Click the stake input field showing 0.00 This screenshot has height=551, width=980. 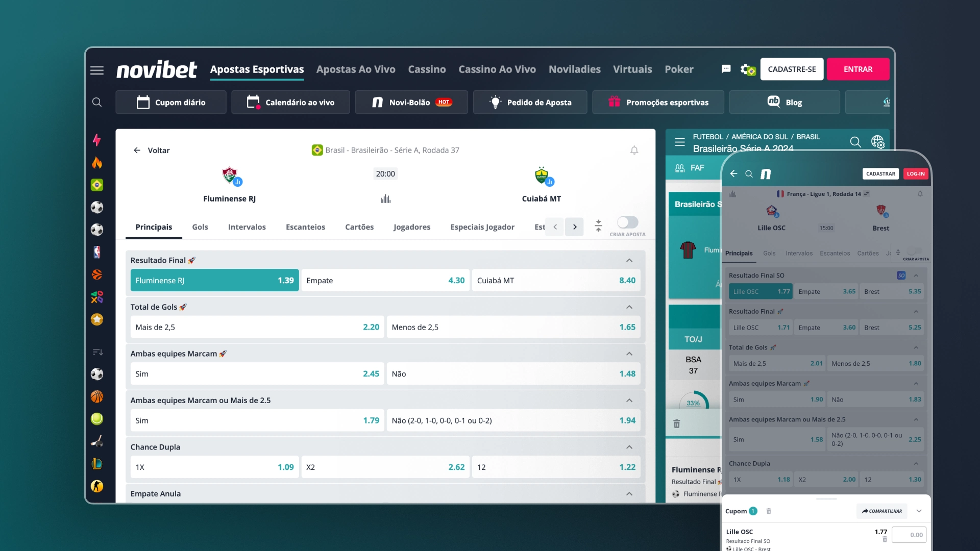pyautogui.click(x=909, y=535)
